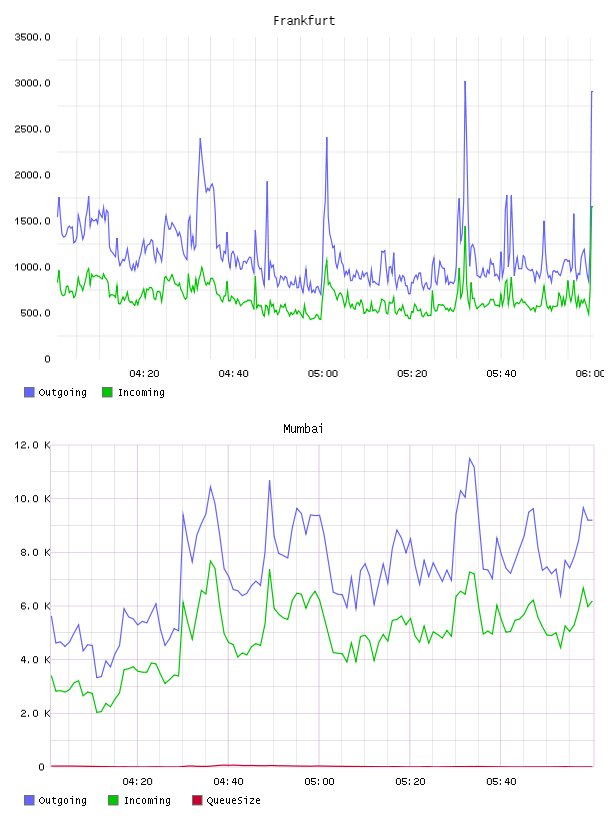Image resolution: width=608 pixels, height=816 pixels.
Task: Click the 2500.0 y-axis label on Frankfurt
Action: pyautogui.click(x=32, y=129)
